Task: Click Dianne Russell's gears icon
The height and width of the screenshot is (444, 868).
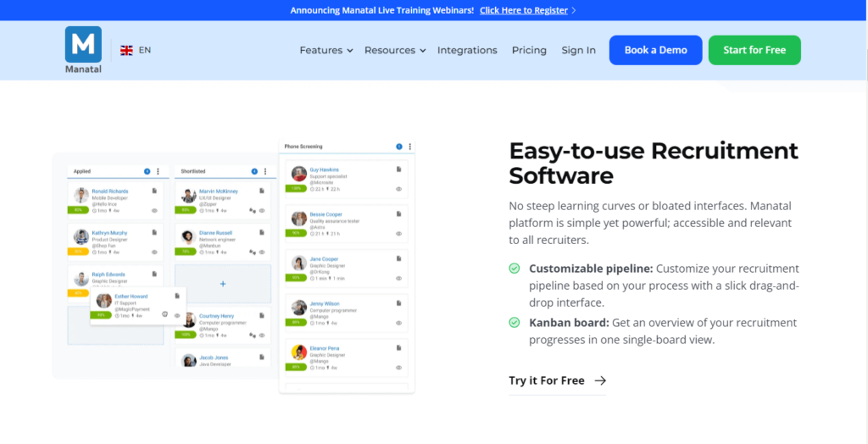Action: [253, 252]
